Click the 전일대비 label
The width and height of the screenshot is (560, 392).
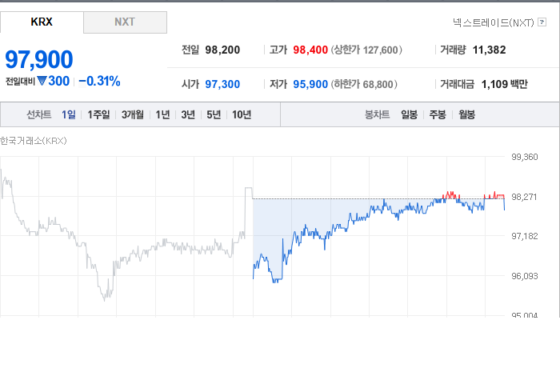point(20,82)
